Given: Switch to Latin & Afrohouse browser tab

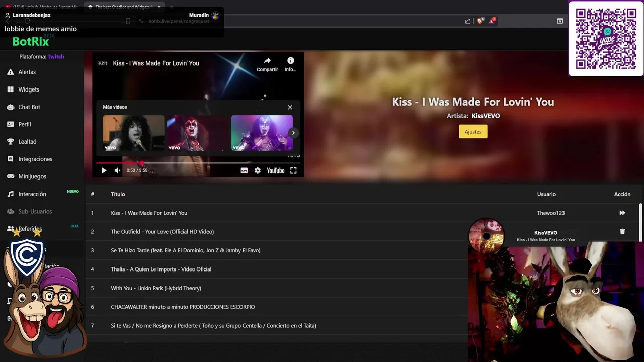Looking at the screenshot, I should click(x=41, y=7).
